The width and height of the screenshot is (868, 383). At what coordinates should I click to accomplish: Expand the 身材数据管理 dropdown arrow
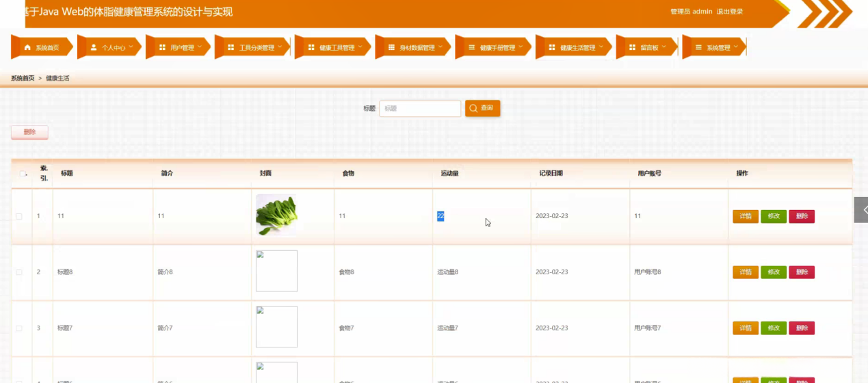pyautogui.click(x=440, y=47)
